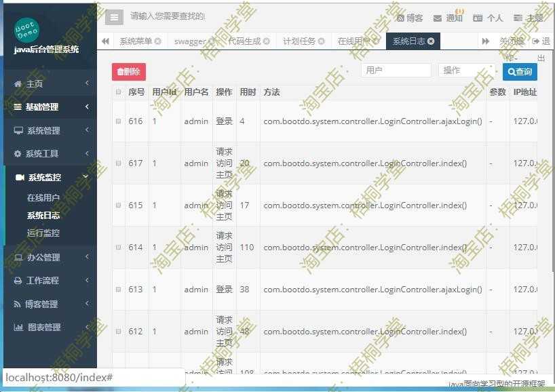Click the laptop icon beside 办公管理
Viewport: 555px width, 392px height.
tap(18, 257)
